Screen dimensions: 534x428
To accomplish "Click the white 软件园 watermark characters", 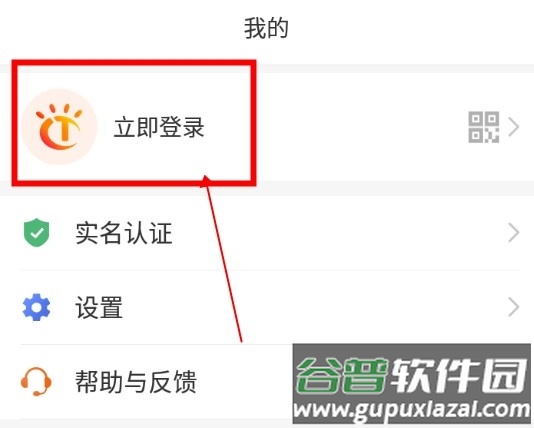I will click(x=459, y=376).
